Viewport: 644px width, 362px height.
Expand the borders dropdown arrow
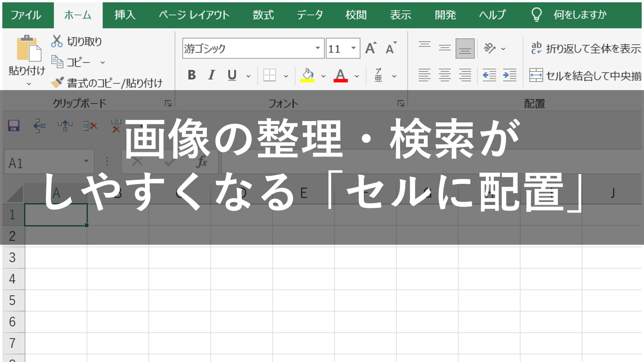286,76
